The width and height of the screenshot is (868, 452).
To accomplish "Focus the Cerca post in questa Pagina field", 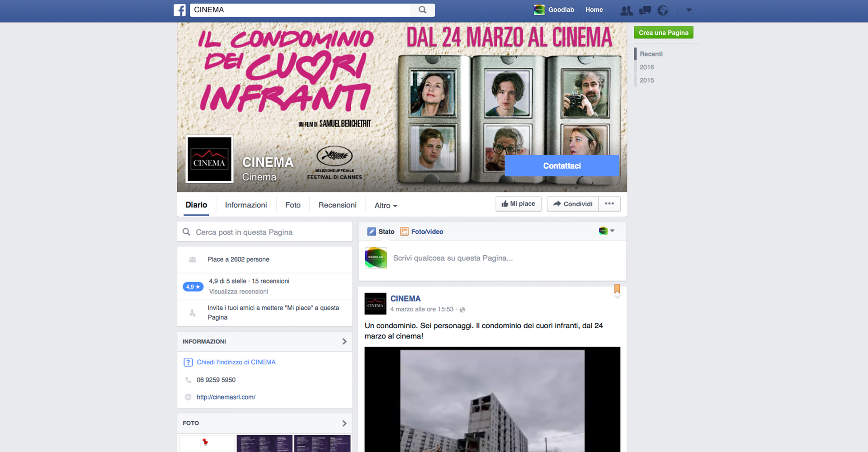I will tap(264, 232).
